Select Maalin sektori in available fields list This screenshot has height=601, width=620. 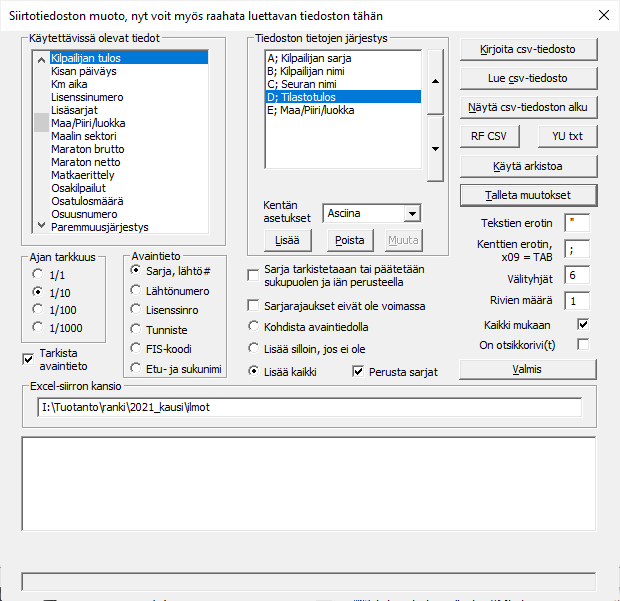click(x=84, y=136)
